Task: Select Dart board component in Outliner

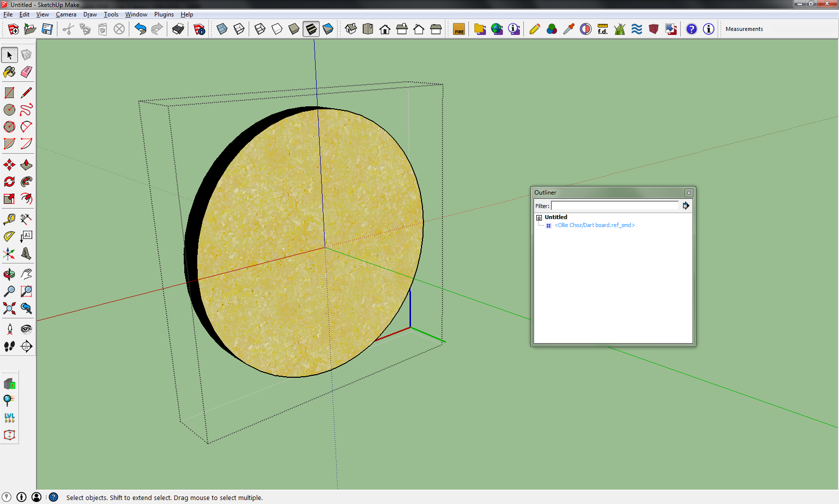Action: (594, 225)
